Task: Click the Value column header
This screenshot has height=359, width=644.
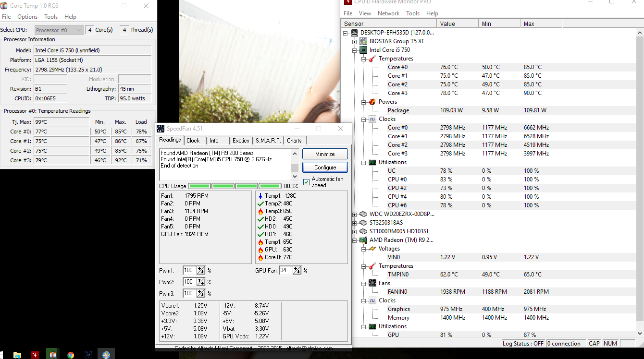Action: (x=458, y=24)
